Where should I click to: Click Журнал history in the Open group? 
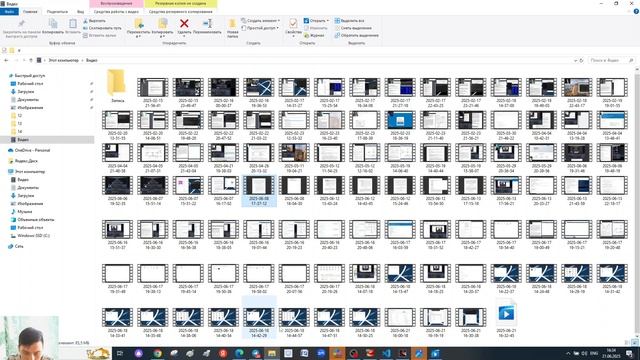pyautogui.click(x=314, y=36)
